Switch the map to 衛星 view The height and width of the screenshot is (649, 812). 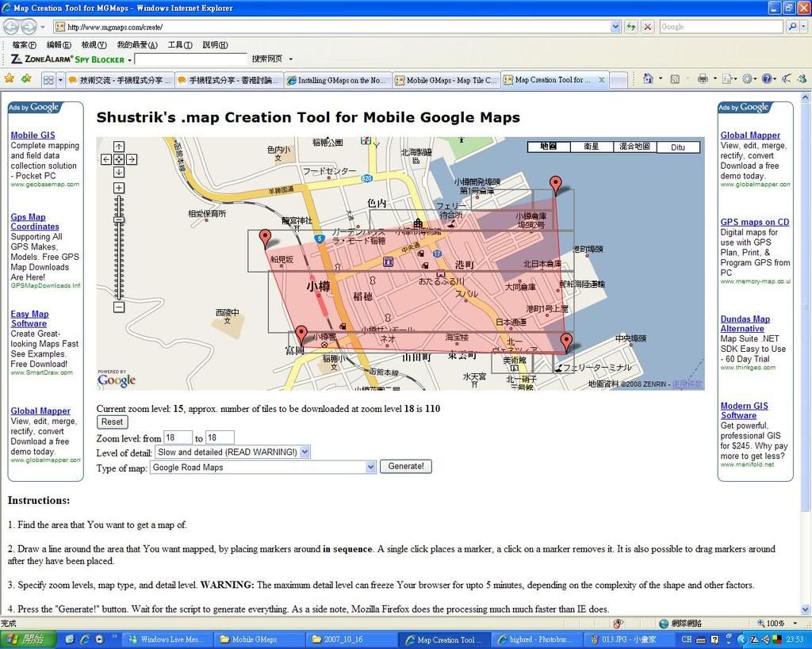pyautogui.click(x=591, y=147)
